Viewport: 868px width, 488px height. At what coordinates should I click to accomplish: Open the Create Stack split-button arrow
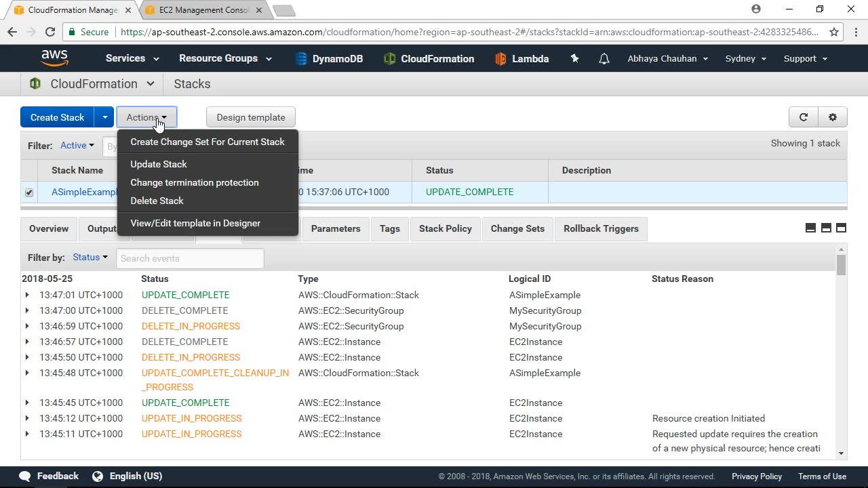coord(104,117)
